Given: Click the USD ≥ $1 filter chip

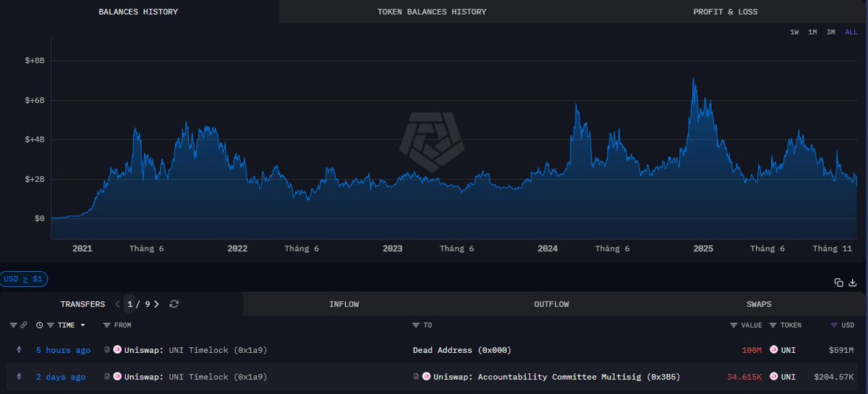Looking at the screenshot, I should click(x=24, y=279).
